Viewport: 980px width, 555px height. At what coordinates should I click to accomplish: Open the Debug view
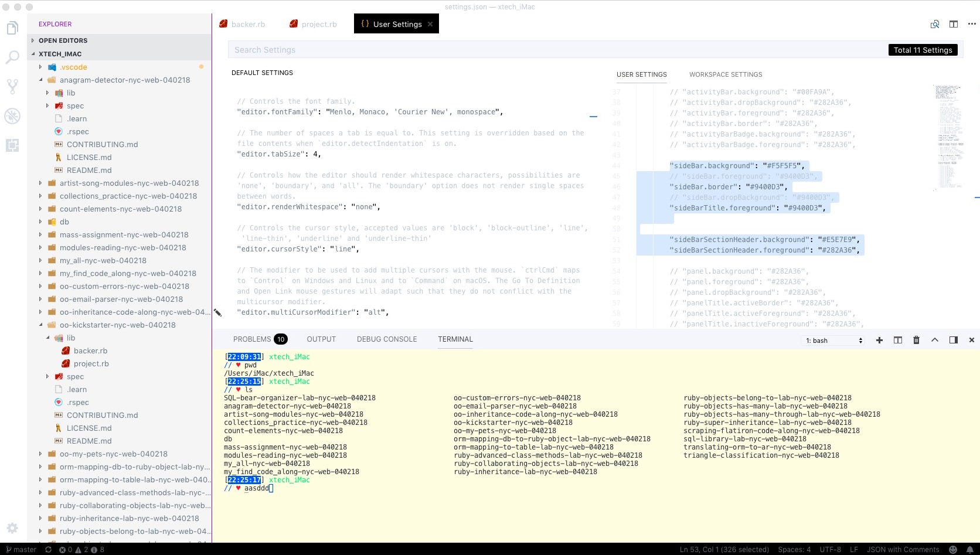[x=12, y=116]
